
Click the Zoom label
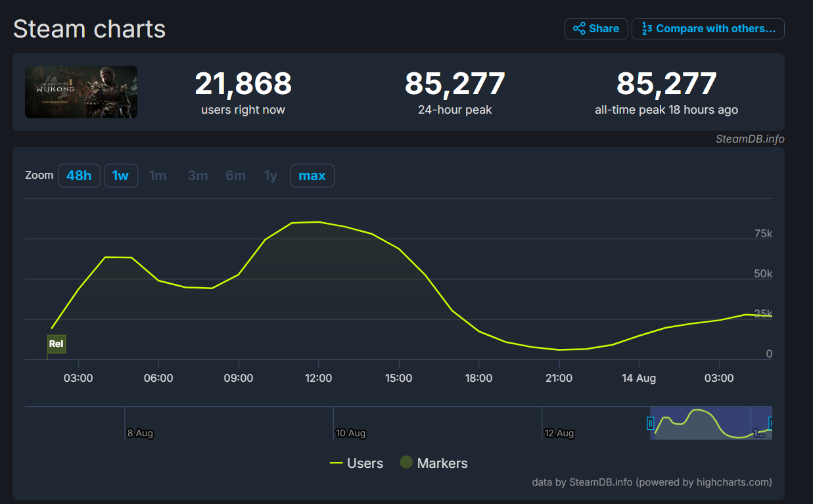39,175
